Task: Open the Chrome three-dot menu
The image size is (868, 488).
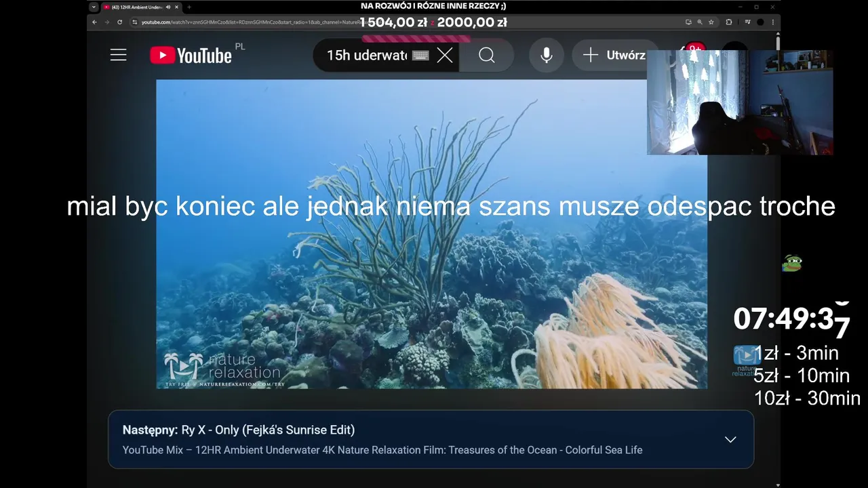Action: pyautogui.click(x=773, y=22)
